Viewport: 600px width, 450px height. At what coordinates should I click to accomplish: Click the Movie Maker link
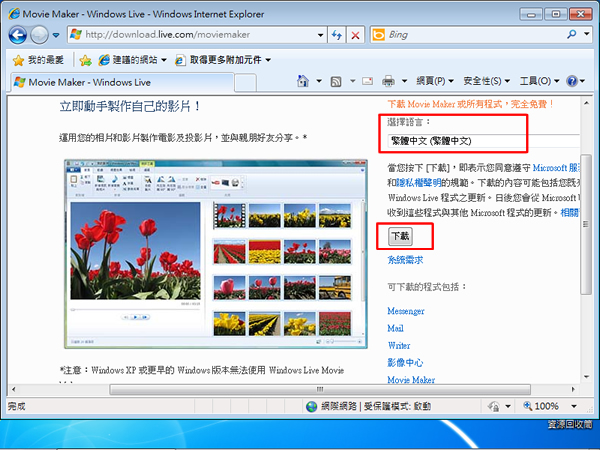click(x=411, y=380)
